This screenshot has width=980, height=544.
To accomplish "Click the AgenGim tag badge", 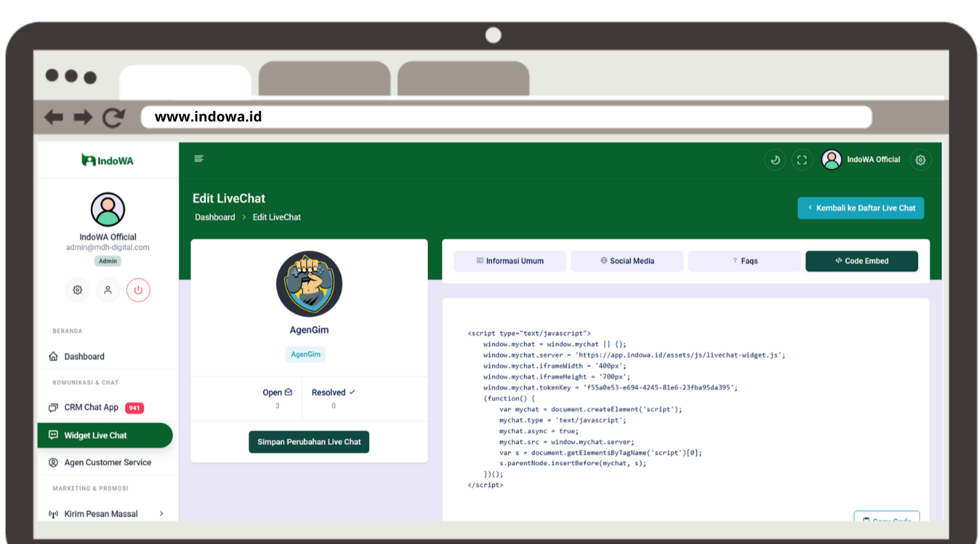I will [306, 354].
